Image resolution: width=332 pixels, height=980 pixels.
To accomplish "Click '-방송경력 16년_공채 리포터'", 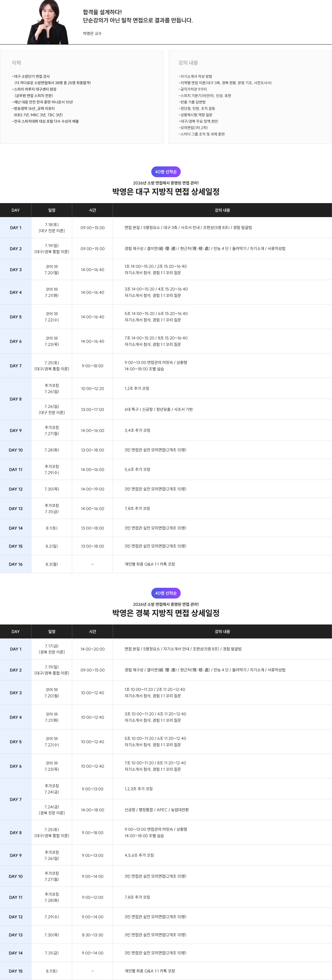I will coord(33,108).
